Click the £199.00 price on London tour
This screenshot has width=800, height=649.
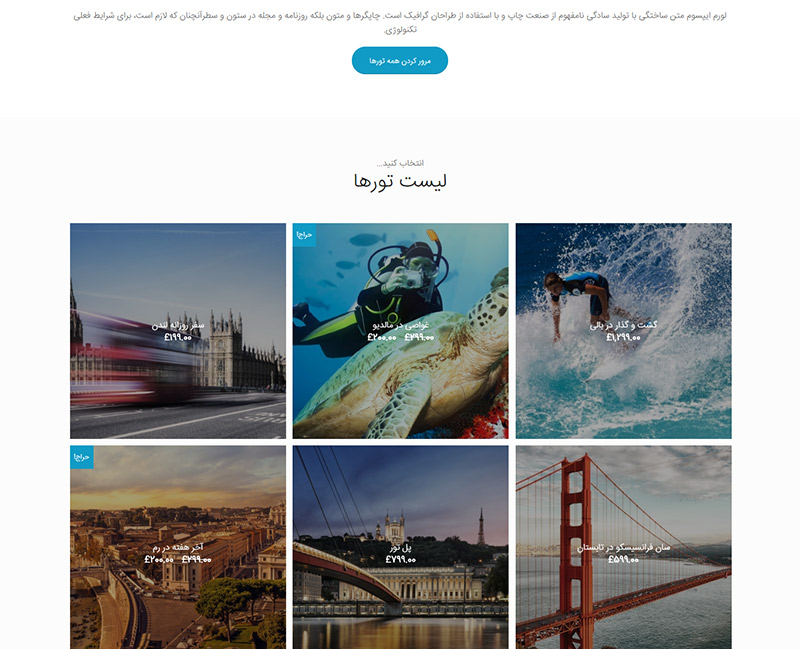pyautogui.click(x=178, y=337)
